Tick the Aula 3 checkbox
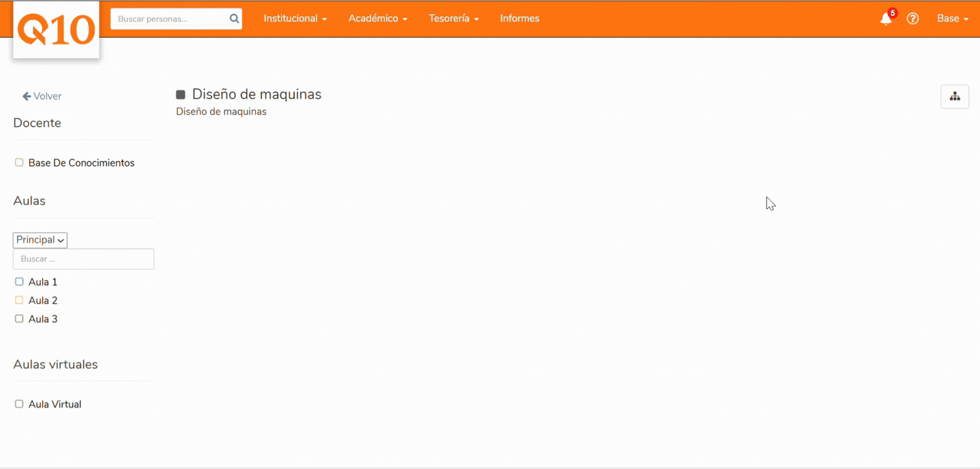Image resolution: width=980 pixels, height=469 pixels. [19, 318]
